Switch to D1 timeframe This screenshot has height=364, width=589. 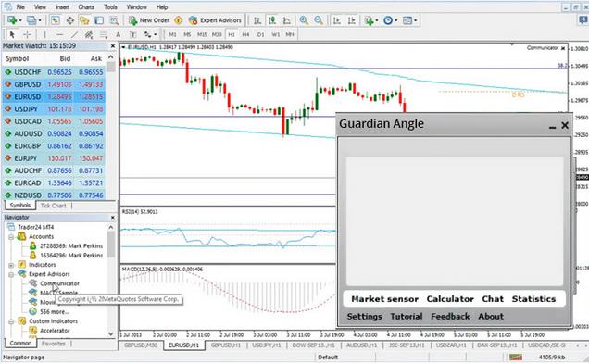pos(260,34)
